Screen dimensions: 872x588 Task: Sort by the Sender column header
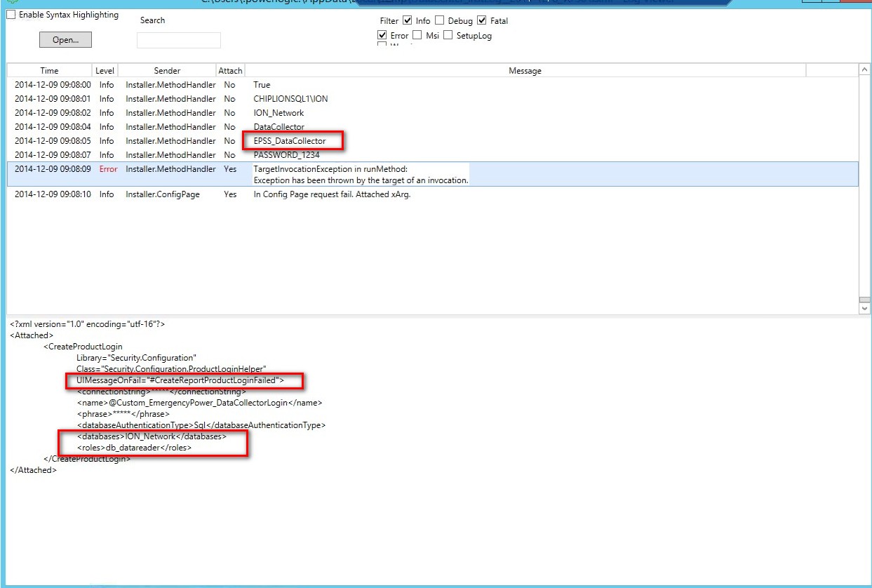(x=167, y=70)
